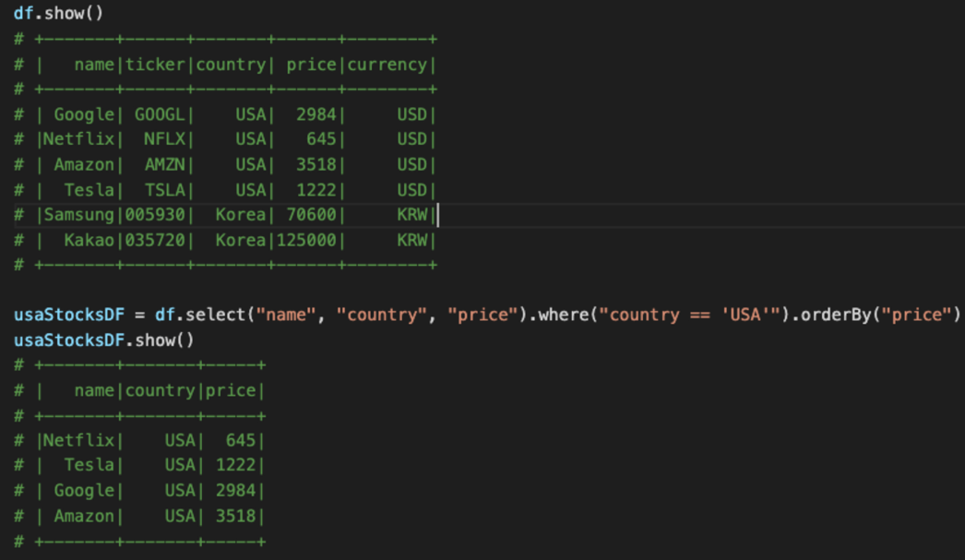Click the price '70600' in Samsung row
Screen dimensions: 965x560
(312, 215)
